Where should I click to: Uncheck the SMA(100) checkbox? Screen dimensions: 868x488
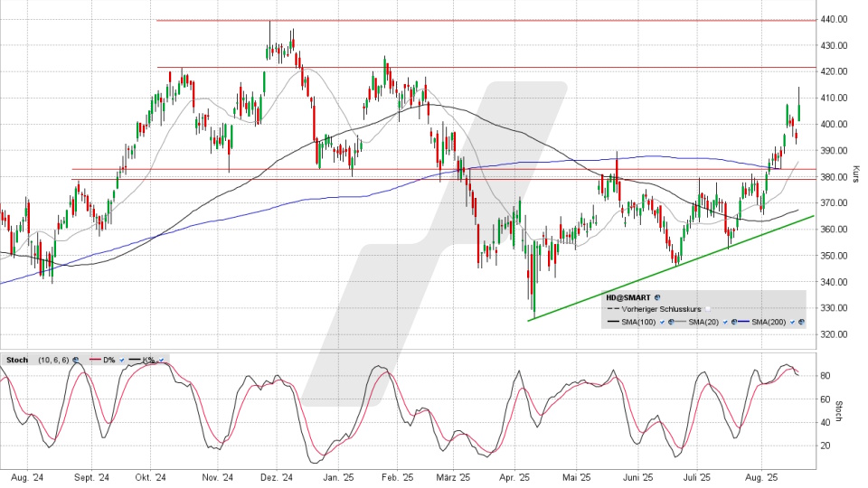pyautogui.click(x=662, y=322)
